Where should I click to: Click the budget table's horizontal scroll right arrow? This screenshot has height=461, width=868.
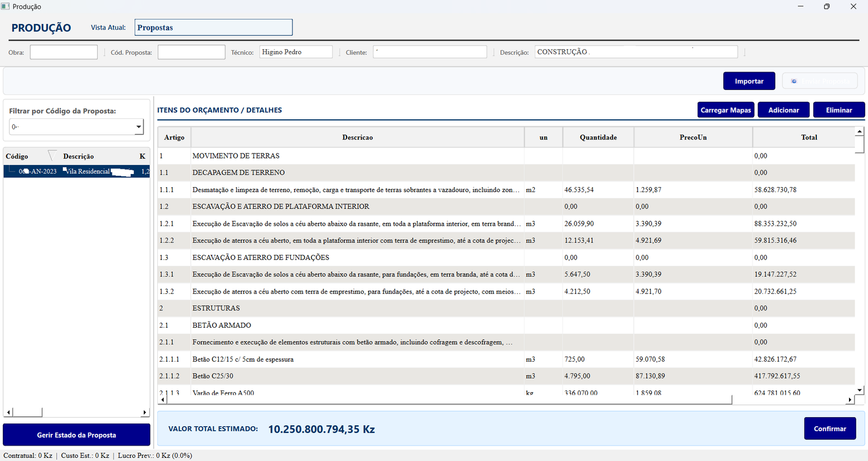click(x=850, y=400)
